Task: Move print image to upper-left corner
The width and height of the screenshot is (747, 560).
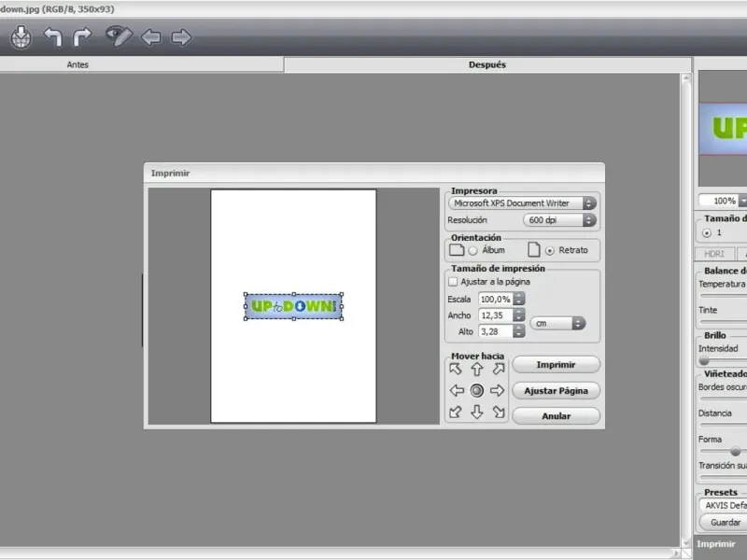Action: [x=456, y=369]
